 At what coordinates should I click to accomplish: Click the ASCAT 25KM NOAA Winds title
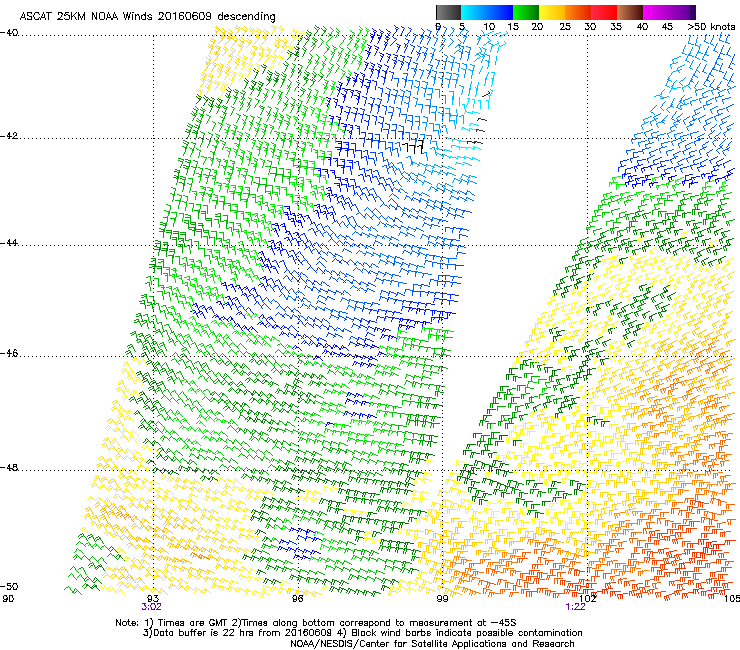coord(147,17)
